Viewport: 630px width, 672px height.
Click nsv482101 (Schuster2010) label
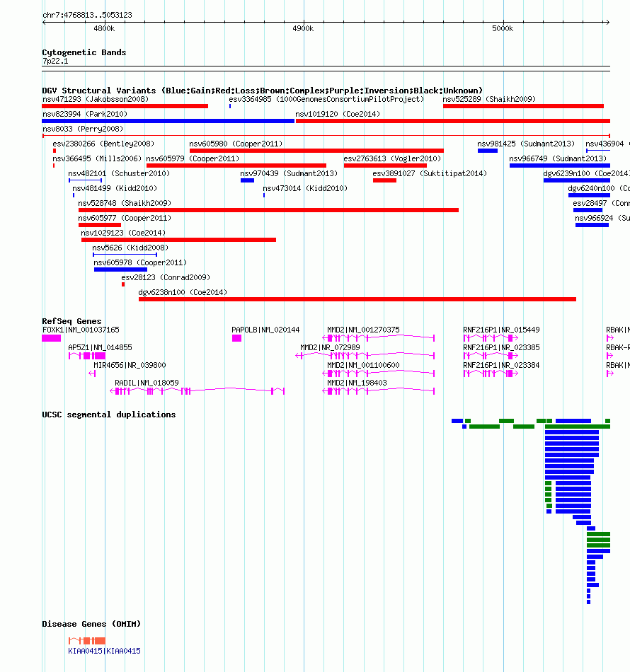click(119, 173)
